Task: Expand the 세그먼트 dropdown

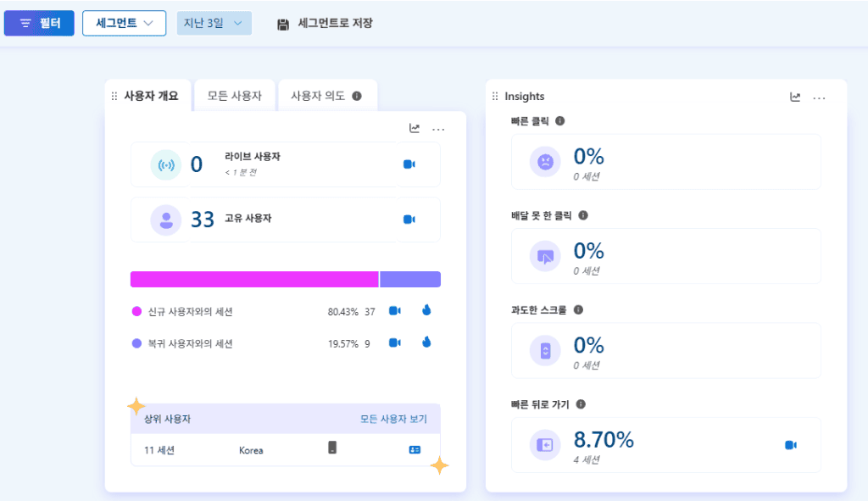Action: point(124,23)
